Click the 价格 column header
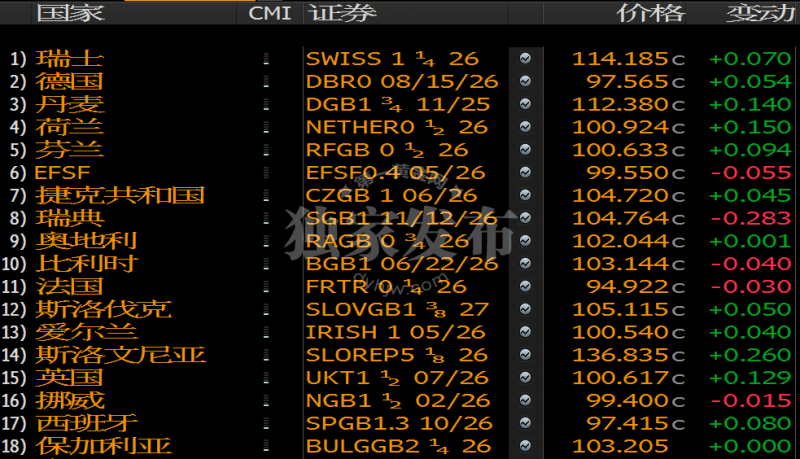 click(x=650, y=13)
